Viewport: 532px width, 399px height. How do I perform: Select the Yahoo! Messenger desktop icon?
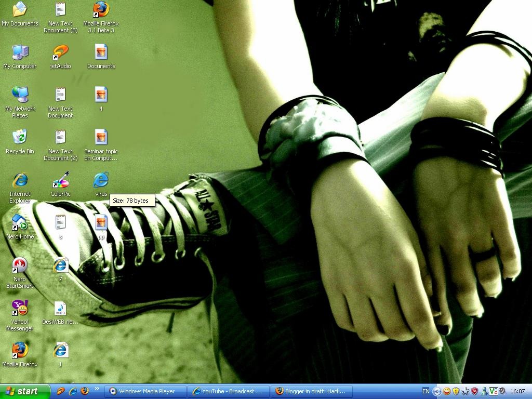tap(20, 309)
